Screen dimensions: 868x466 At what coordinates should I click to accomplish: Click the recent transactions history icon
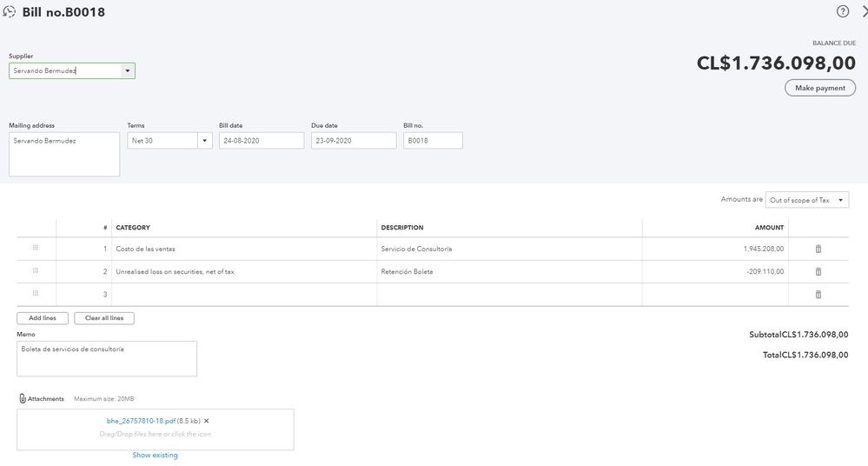tap(10, 12)
